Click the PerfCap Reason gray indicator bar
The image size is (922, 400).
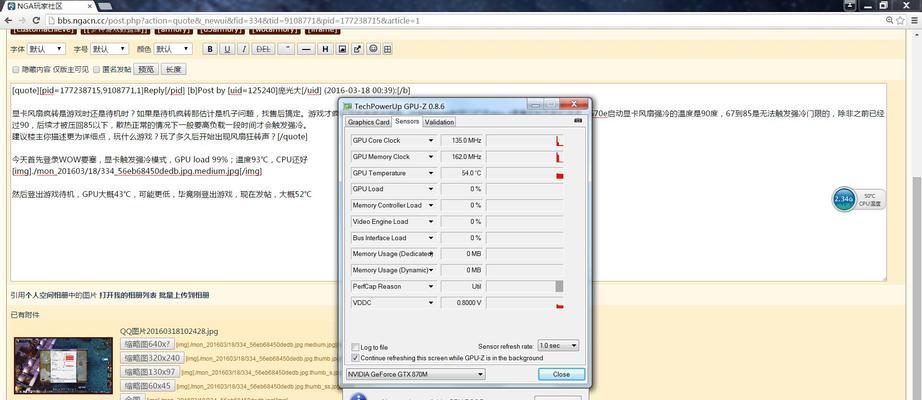pyautogui.click(x=559, y=286)
